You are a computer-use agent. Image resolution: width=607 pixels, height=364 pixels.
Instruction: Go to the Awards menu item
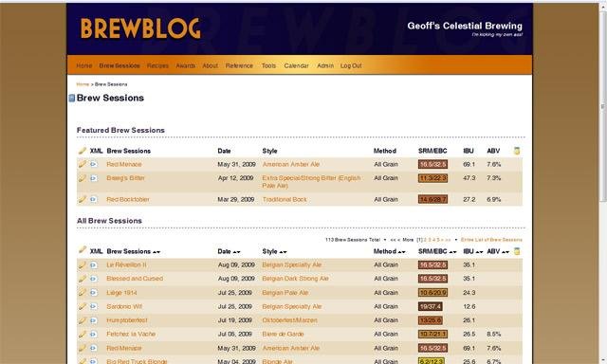(186, 65)
